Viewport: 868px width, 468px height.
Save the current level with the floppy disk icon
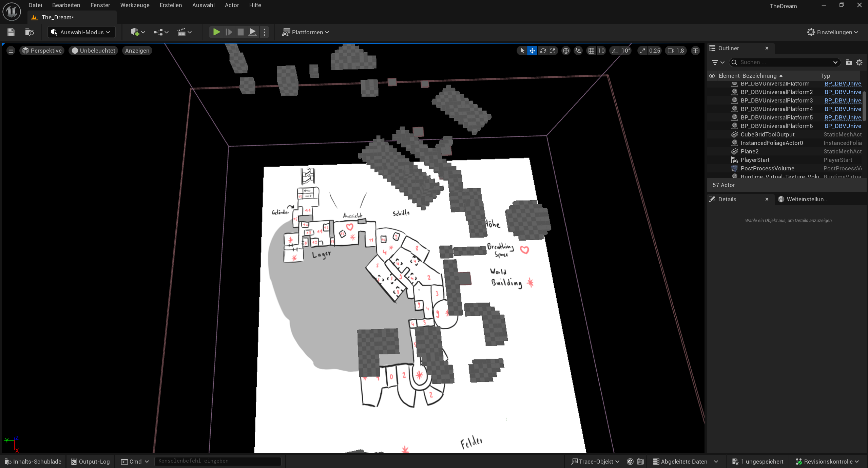11,32
